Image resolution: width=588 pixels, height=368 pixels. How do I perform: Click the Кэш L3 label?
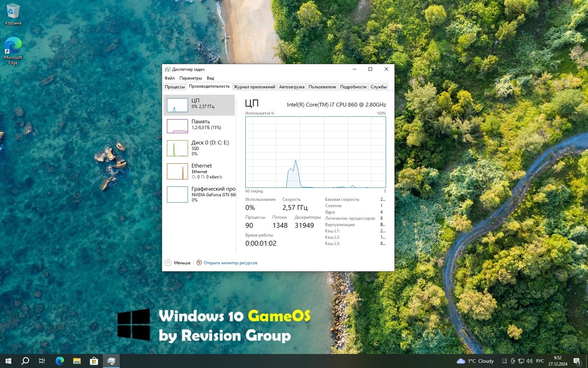(x=332, y=244)
